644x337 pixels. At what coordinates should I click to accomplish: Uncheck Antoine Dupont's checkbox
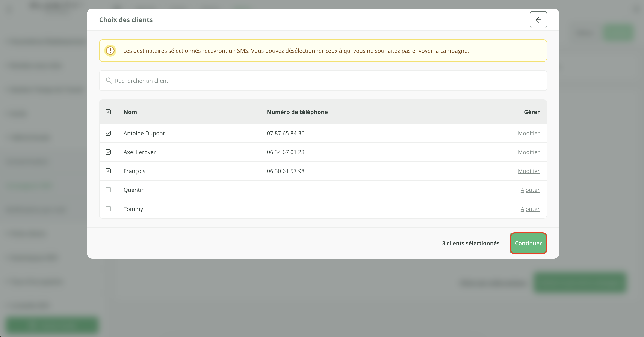[108, 133]
